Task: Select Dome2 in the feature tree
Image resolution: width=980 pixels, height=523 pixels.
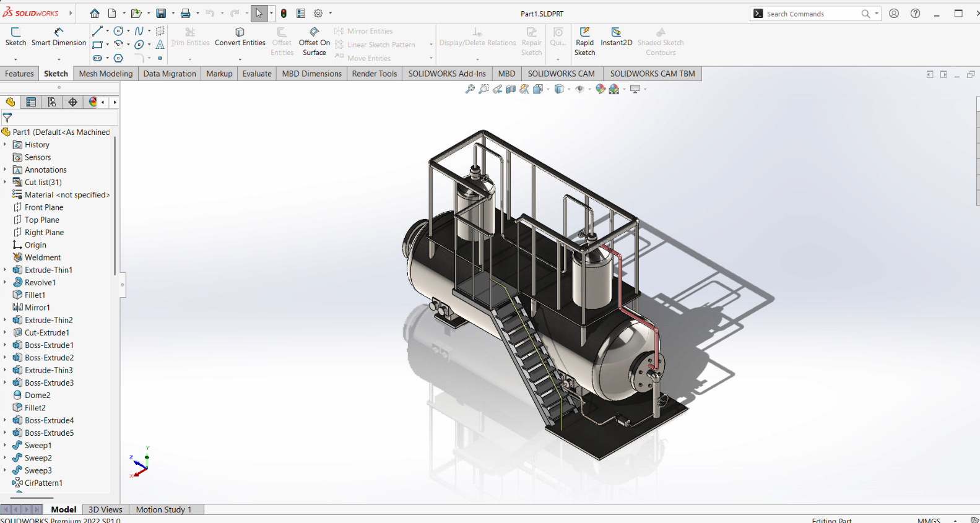Action: tap(32, 395)
